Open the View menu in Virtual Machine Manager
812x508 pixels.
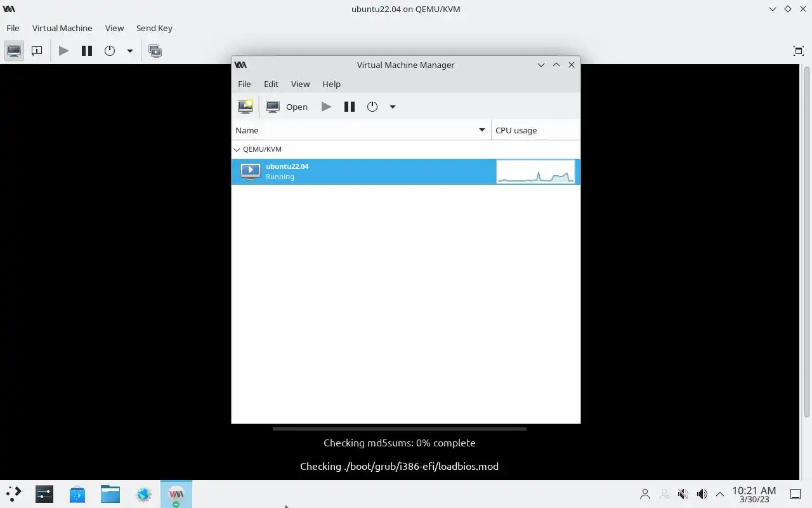(300, 84)
